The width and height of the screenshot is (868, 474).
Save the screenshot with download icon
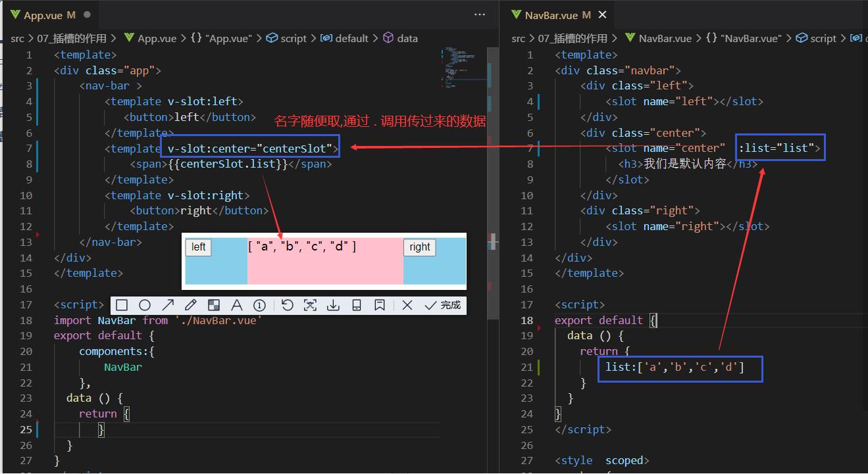(x=333, y=305)
